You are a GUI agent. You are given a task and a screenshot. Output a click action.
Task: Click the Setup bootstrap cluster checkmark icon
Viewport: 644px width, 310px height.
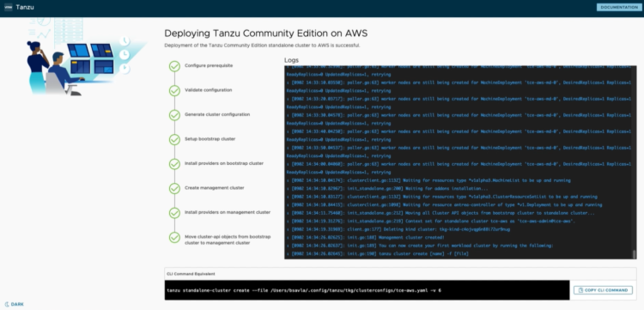click(x=174, y=140)
